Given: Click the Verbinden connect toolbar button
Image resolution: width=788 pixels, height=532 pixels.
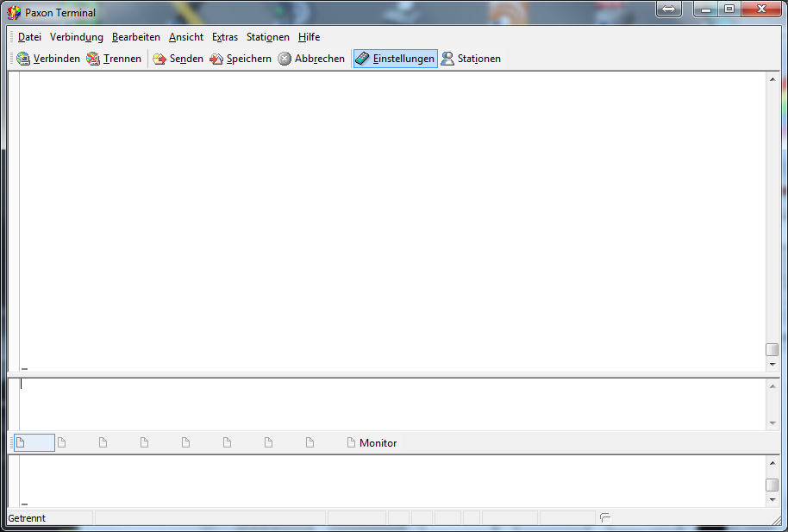Looking at the screenshot, I should 48,59.
